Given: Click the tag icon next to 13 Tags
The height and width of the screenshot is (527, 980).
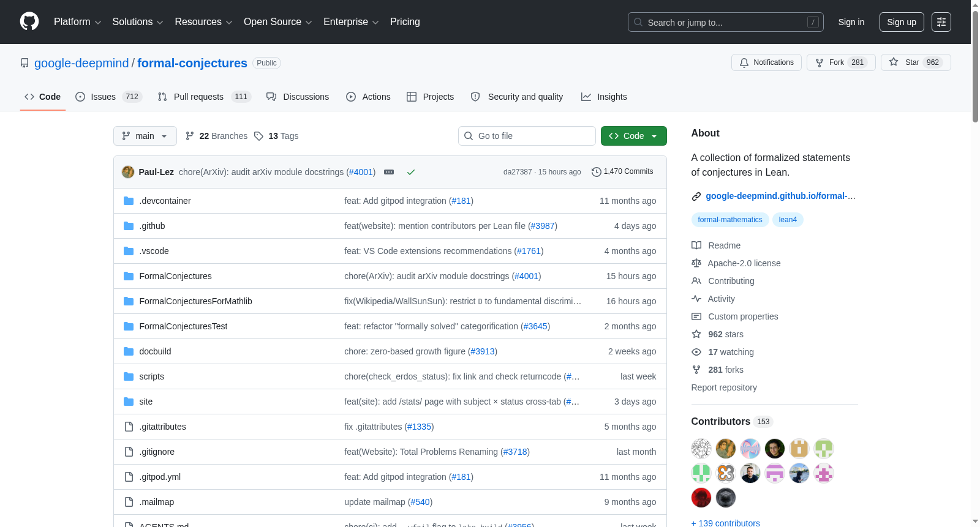Looking at the screenshot, I should [x=258, y=136].
